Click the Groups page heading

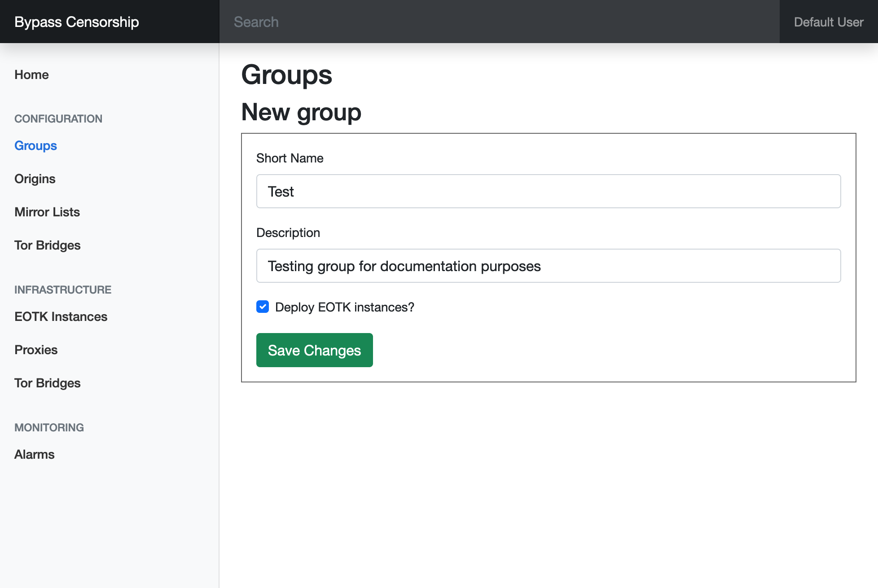(x=286, y=75)
